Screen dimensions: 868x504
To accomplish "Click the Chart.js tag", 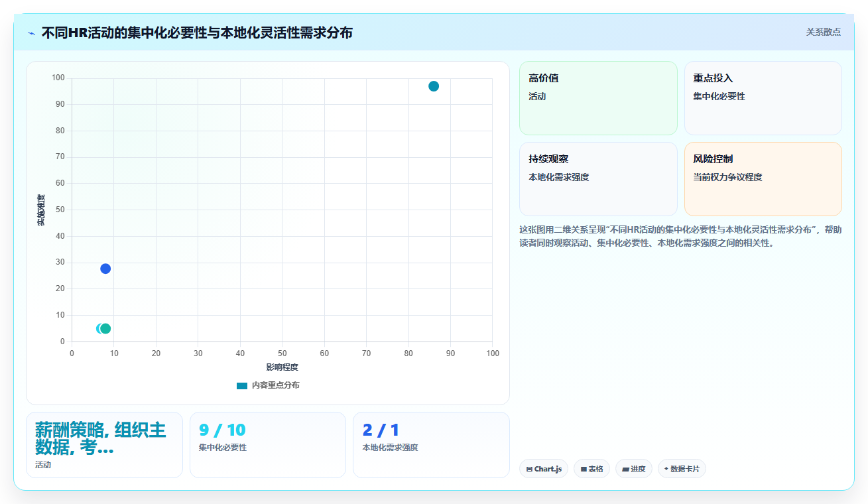I will tap(544, 469).
